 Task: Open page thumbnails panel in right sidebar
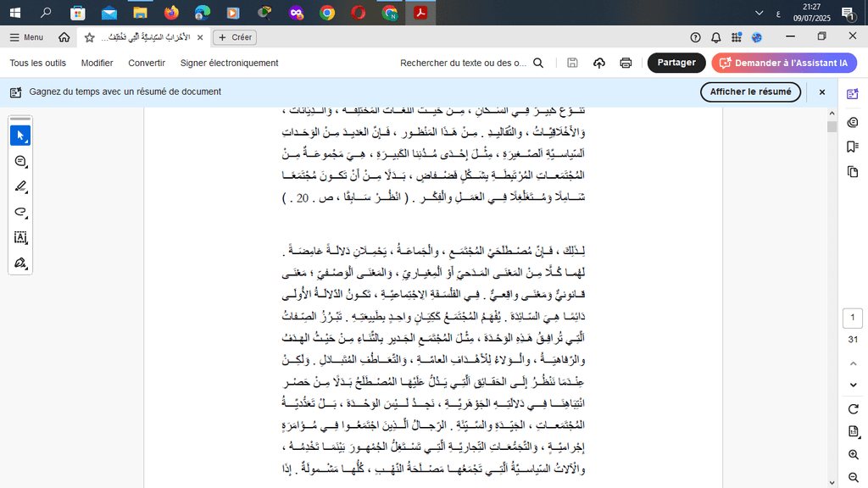(853, 172)
